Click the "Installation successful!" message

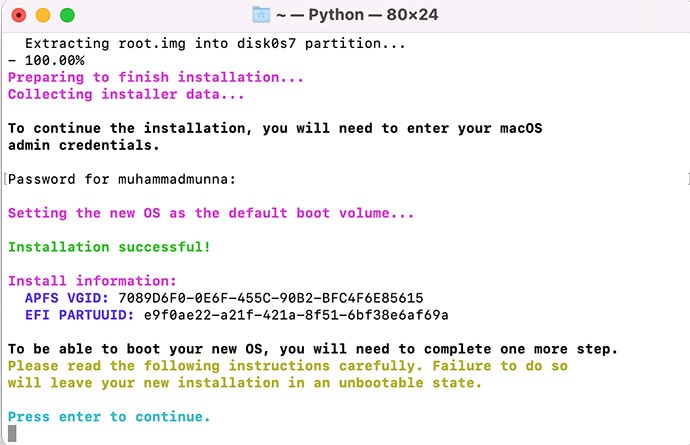[109, 246]
